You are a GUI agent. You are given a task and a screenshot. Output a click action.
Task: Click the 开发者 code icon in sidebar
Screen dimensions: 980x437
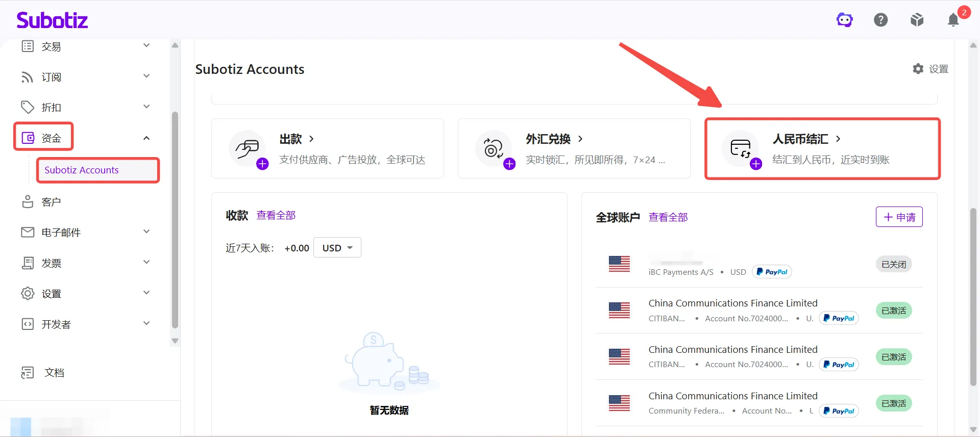(x=28, y=324)
